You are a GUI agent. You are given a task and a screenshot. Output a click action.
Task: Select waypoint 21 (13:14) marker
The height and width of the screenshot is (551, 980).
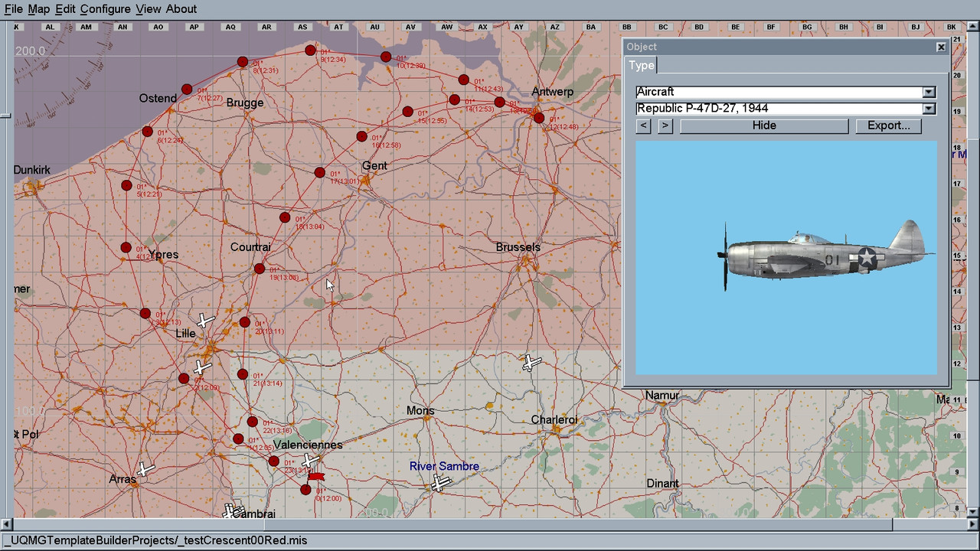[x=243, y=374]
